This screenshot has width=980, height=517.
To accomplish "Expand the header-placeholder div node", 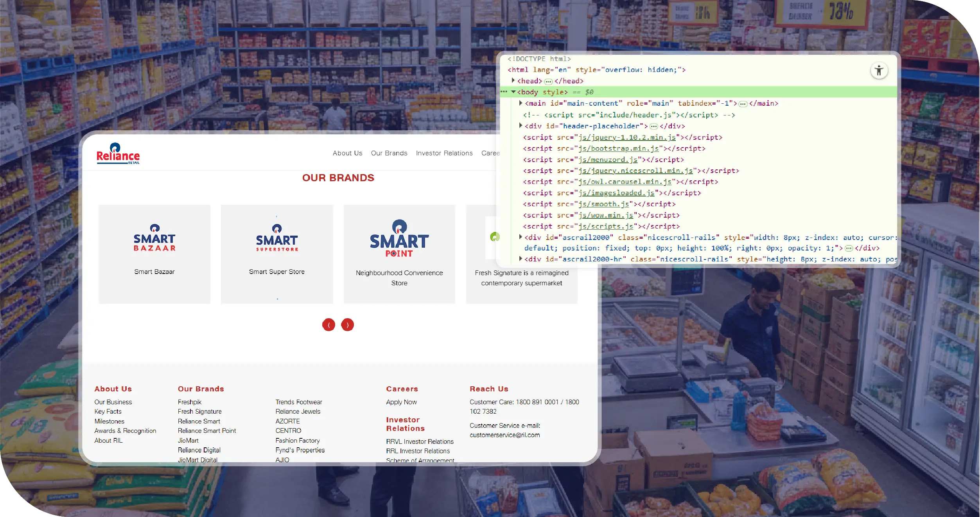I will pos(521,126).
